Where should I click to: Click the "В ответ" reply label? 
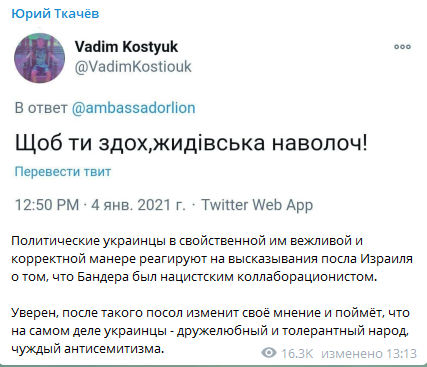(41, 108)
